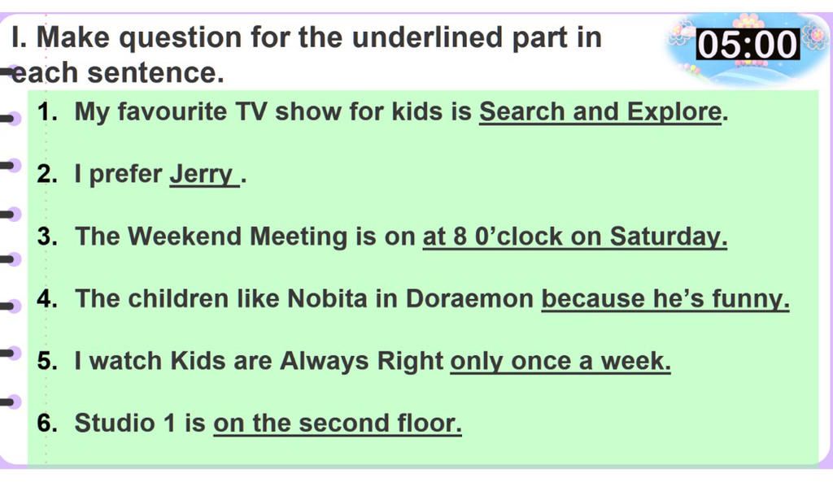
Task: Click the words "Kids are Always Right"
Action: click(307, 361)
